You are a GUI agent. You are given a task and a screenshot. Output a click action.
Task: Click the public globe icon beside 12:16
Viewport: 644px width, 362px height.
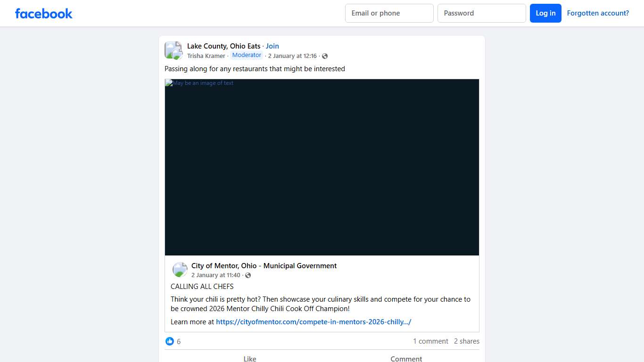[324, 56]
